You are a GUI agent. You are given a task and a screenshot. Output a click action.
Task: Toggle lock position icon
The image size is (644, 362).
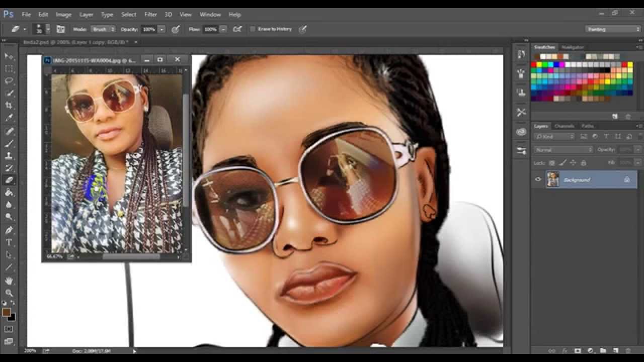[x=573, y=163]
